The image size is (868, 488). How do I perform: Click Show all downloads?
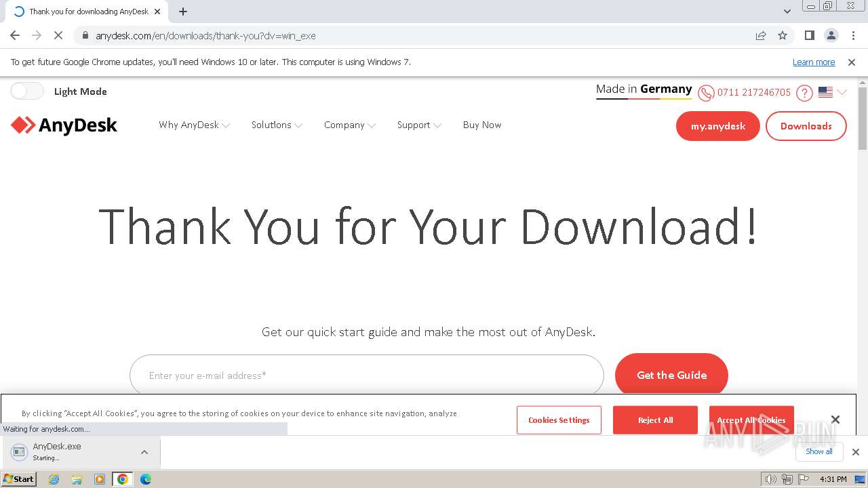[818, 451]
